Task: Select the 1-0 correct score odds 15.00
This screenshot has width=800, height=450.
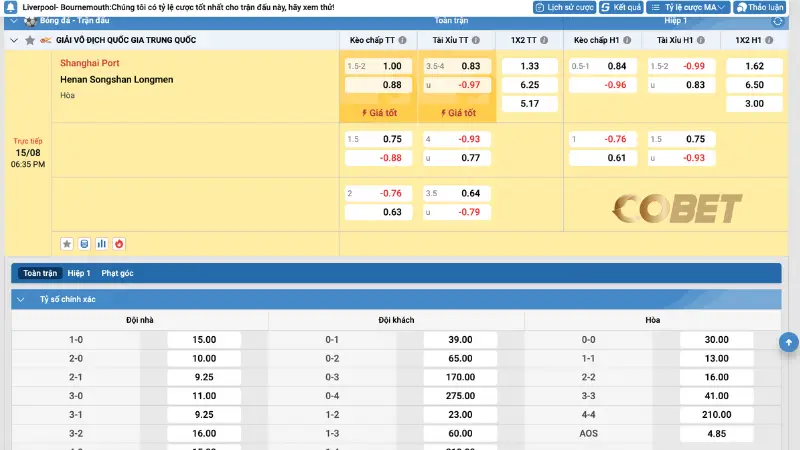Action: click(x=204, y=340)
